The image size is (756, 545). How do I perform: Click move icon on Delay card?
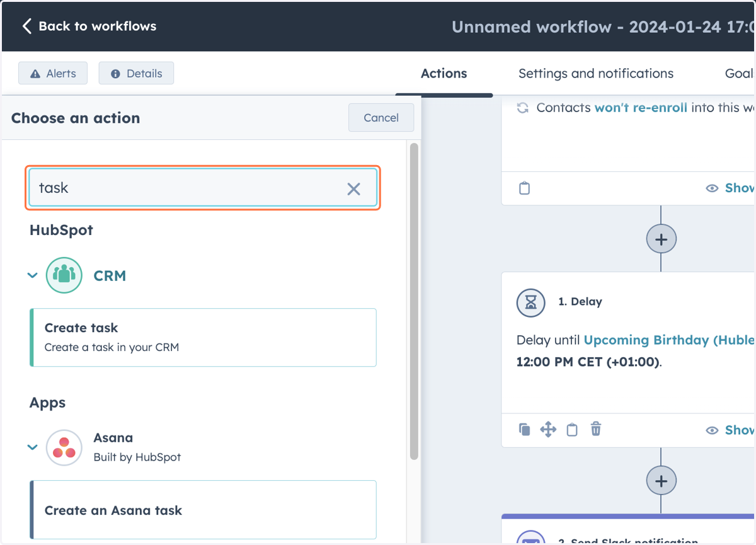tap(548, 430)
